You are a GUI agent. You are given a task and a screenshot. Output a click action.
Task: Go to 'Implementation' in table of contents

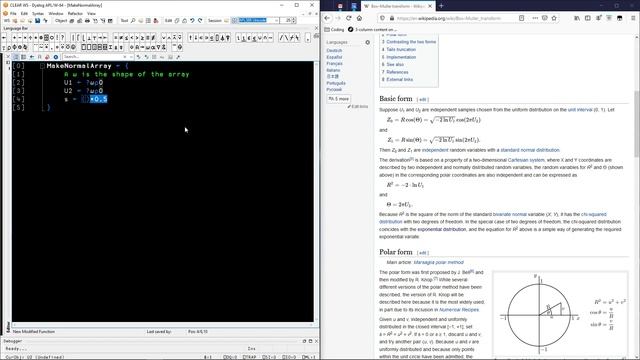coord(401,57)
